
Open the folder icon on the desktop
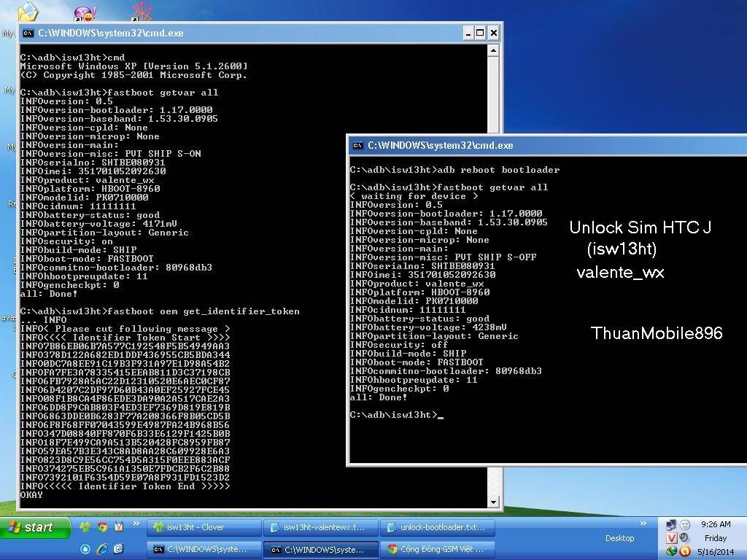pyautogui.click(x=27, y=11)
